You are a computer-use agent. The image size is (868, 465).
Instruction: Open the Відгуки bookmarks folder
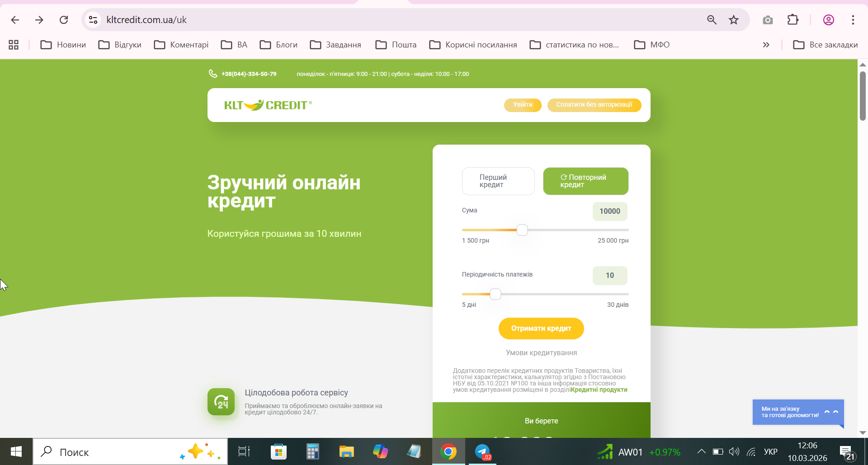120,45
